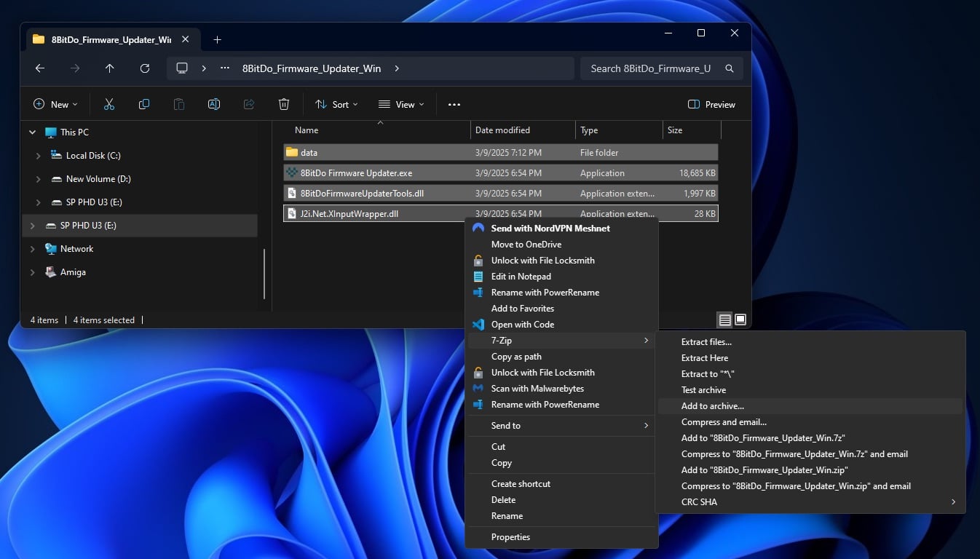Click the Copy icon in toolbar
The width and height of the screenshot is (980, 559).
click(x=144, y=104)
